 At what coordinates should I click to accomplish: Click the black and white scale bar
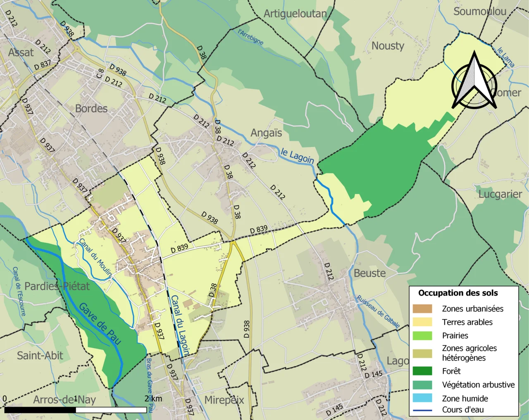(x=75, y=410)
